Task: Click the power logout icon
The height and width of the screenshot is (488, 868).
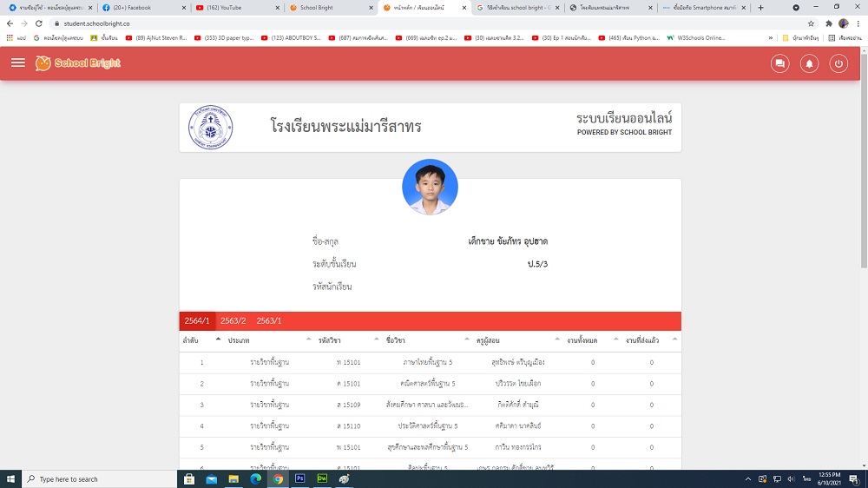Action: tap(838, 63)
